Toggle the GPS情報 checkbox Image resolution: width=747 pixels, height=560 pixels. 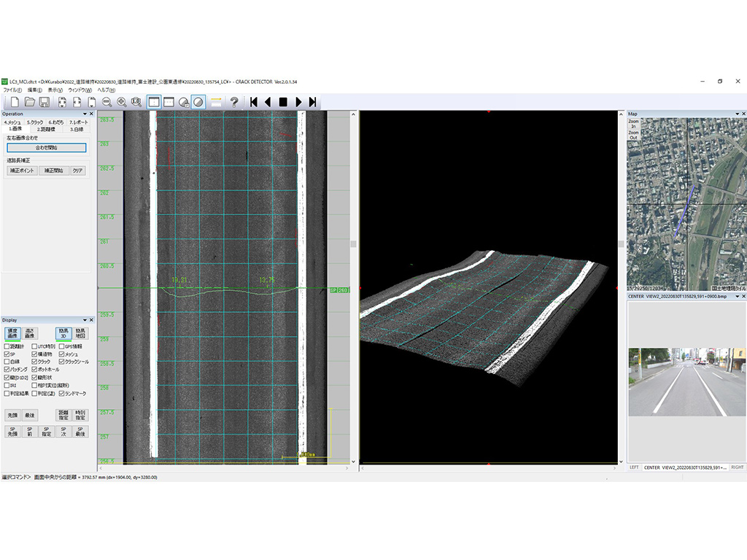[61, 346]
